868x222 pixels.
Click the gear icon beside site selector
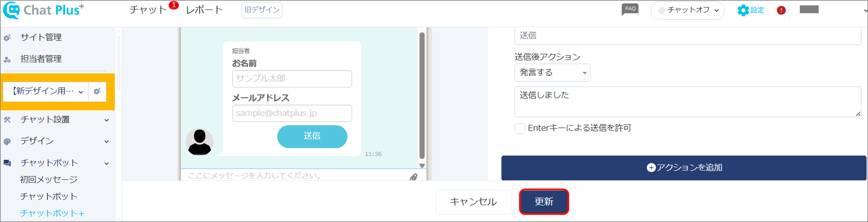point(97,91)
